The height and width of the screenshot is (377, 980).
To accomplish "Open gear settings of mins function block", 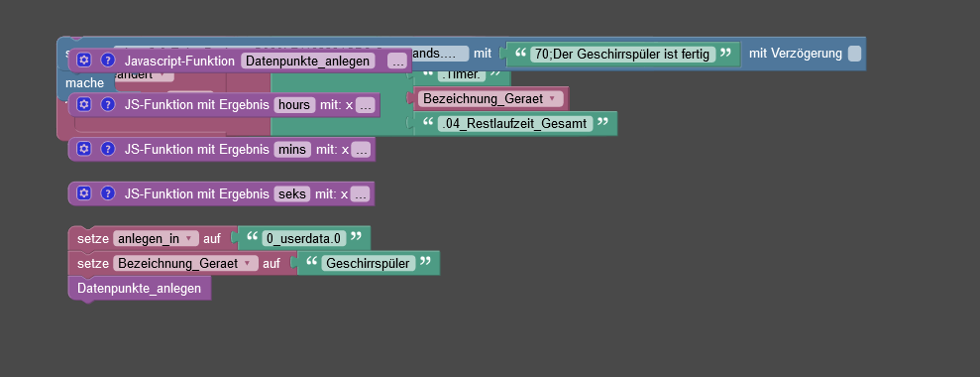I will (84, 149).
